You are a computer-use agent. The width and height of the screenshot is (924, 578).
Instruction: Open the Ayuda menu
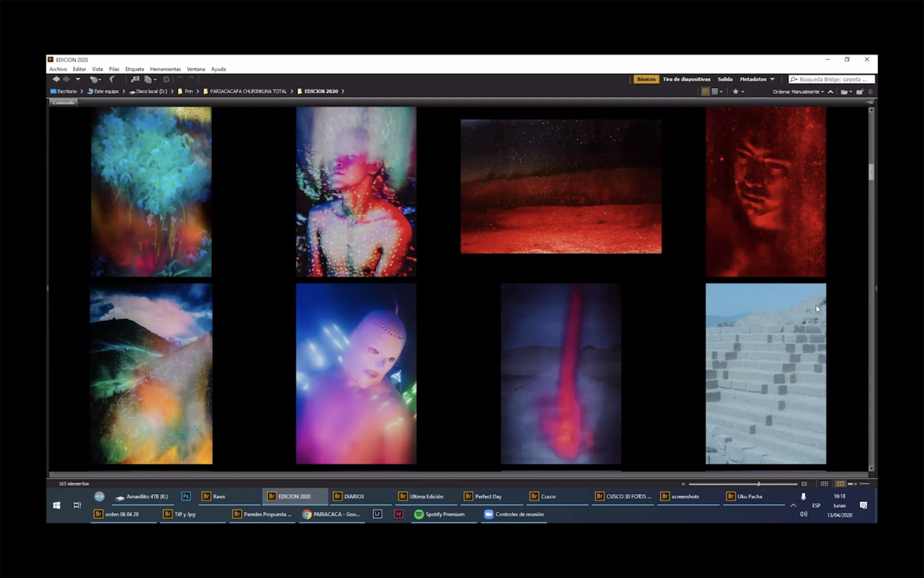point(218,69)
